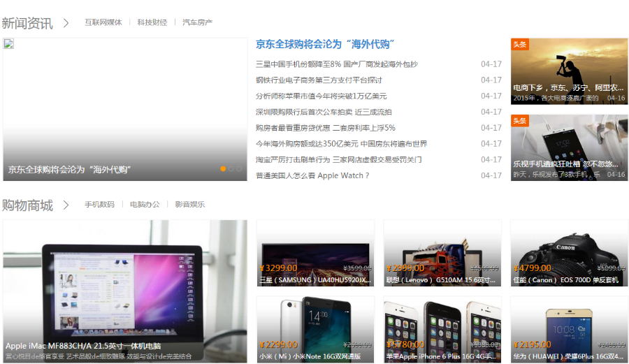Open the 购物商城 section heading
This screenshot has width=629, height=364.
click(x=27, y=205)
